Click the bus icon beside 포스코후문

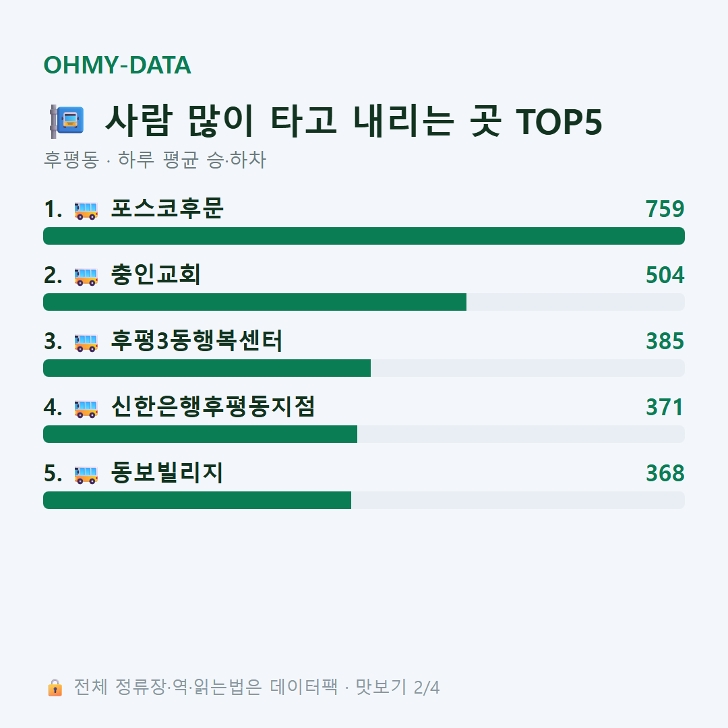pyautogui.click(x=86, y=210)
